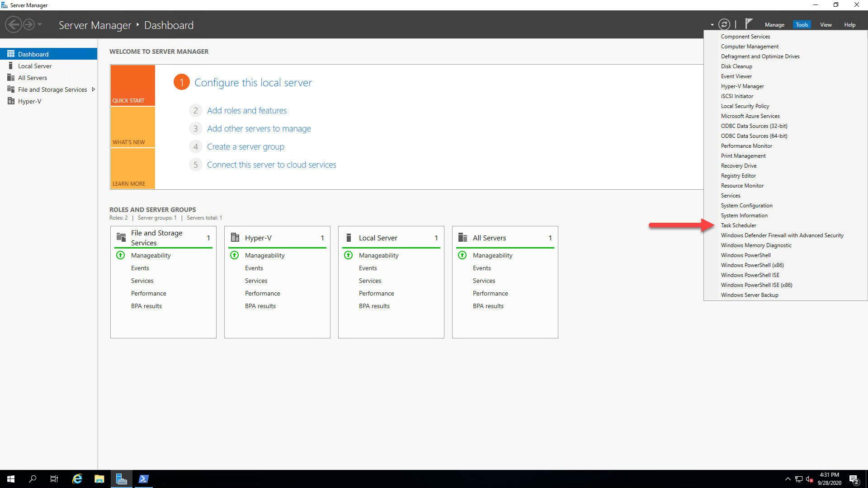Click Manageability status icon in Hyper-V tile

[x=235, y=255]
